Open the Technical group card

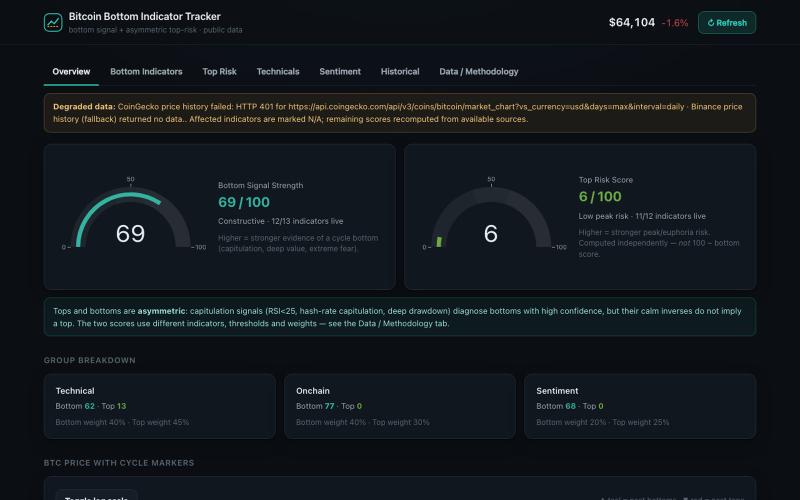pyautogui.click(x=159, y=406)
